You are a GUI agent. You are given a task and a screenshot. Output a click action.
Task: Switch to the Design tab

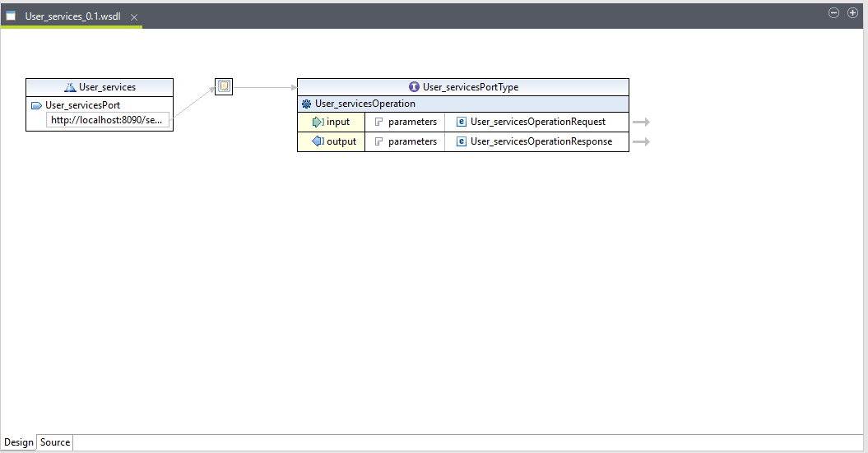click(19, 442)
